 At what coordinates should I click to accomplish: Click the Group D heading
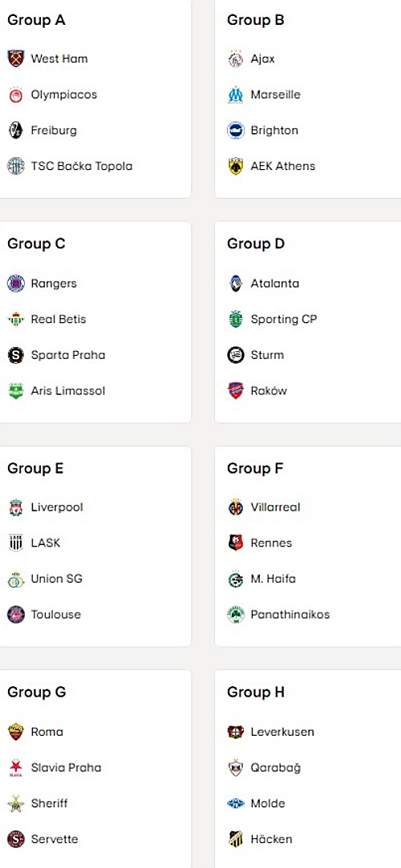pos(256,244)
